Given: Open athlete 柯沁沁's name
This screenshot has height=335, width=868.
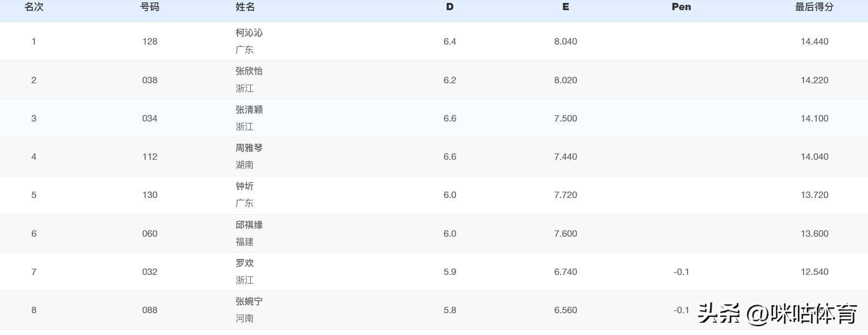Looking at the screenshot, I should [x=249, y=33].
